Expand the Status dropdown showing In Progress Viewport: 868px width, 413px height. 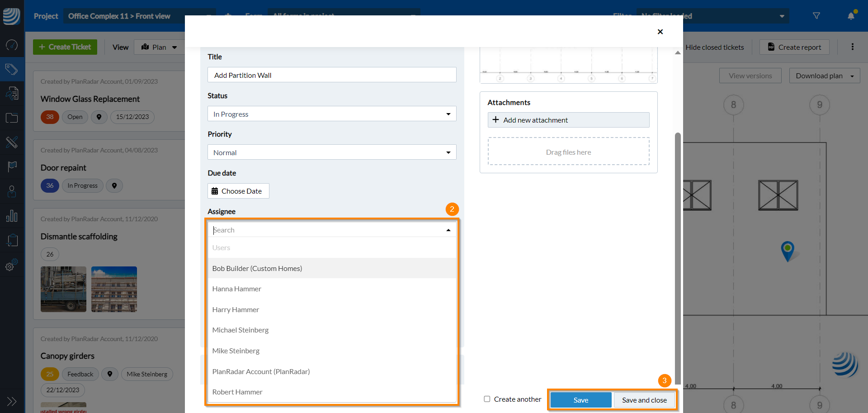pyautogui.click(x=332, y=114)
